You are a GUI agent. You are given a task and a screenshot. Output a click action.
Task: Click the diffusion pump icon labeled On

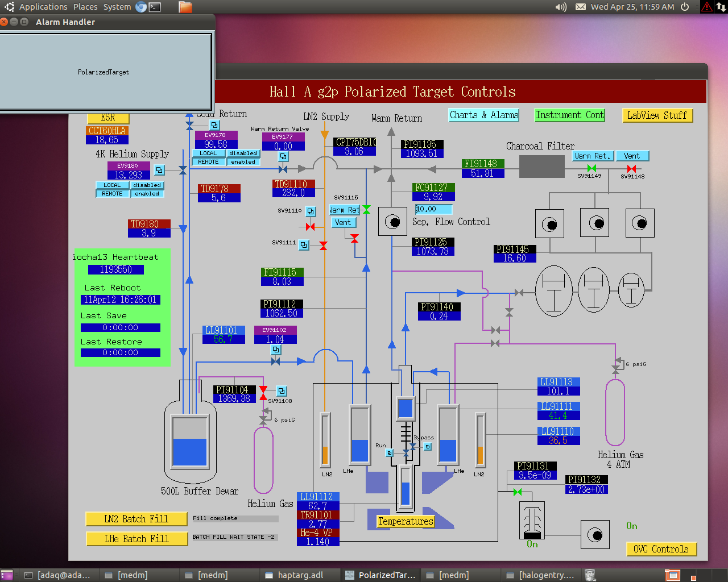click(x=532, y=520)
